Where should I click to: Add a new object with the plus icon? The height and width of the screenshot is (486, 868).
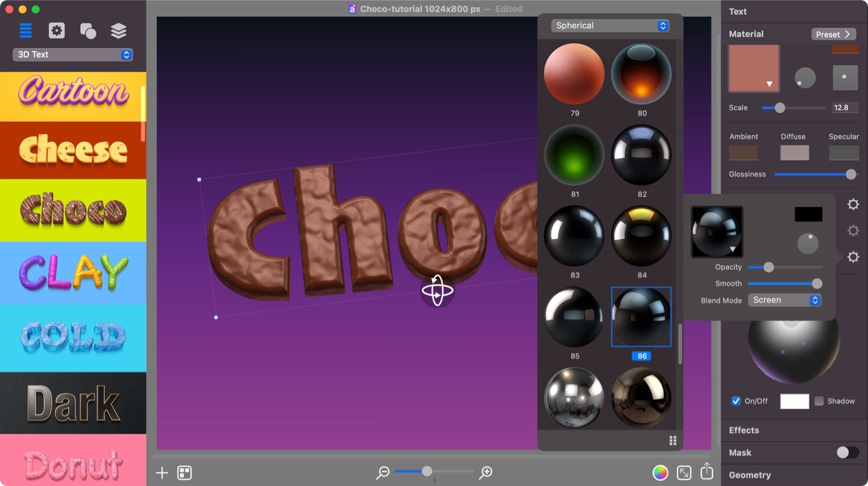(161, 473)
